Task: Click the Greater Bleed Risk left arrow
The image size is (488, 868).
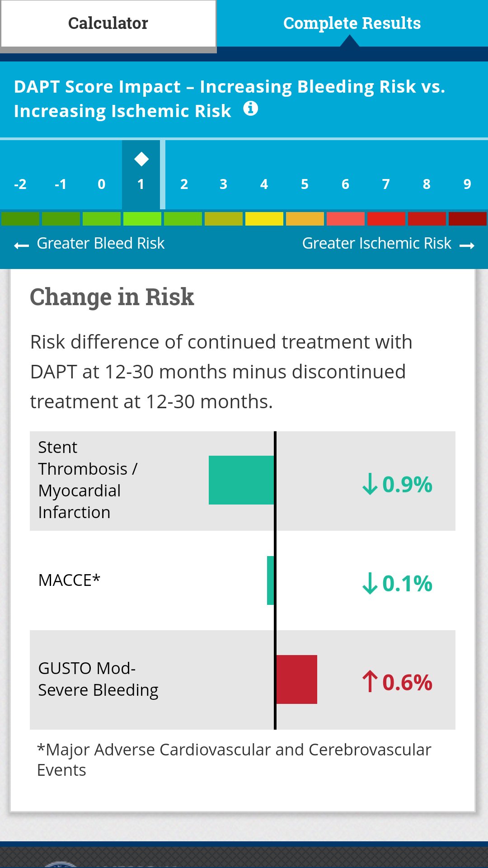Action: pyautogui.click(x=21, y=245)
